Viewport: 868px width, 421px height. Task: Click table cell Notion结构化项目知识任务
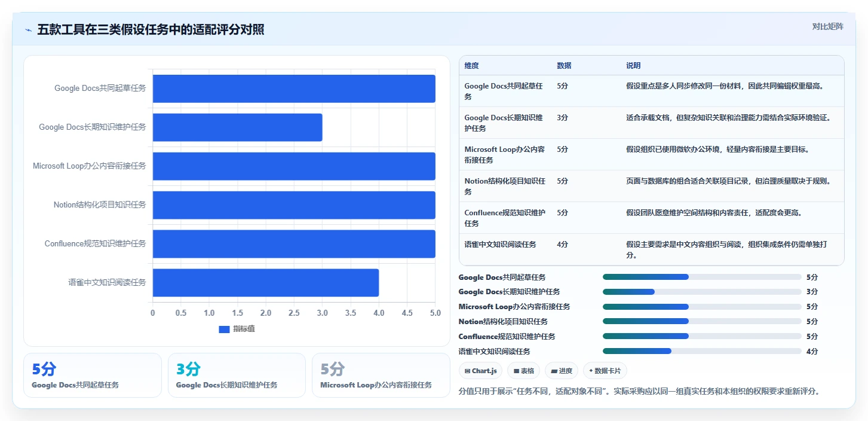click(505, 186)
